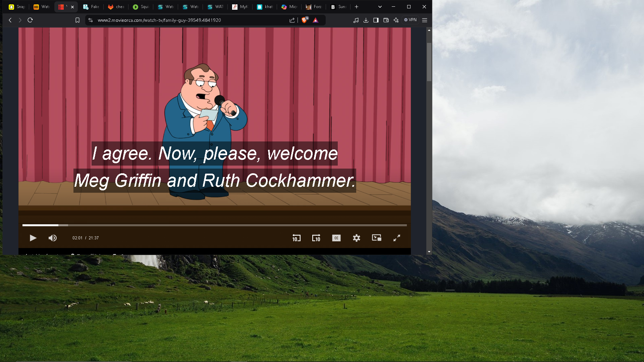Expand the tab search dropdown chevron
Image resolution: width=644 pixels, height=362 pixels.
[x=380, y=7]
